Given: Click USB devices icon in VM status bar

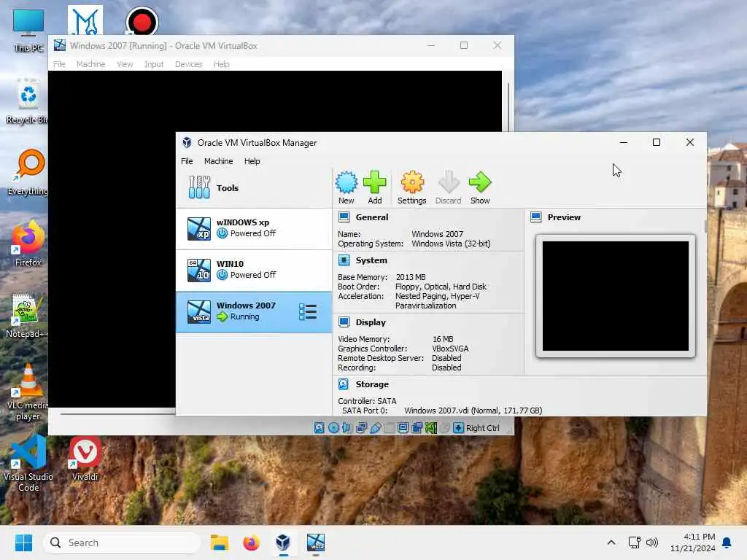Looking at the screenshot, I should point(376,427).
